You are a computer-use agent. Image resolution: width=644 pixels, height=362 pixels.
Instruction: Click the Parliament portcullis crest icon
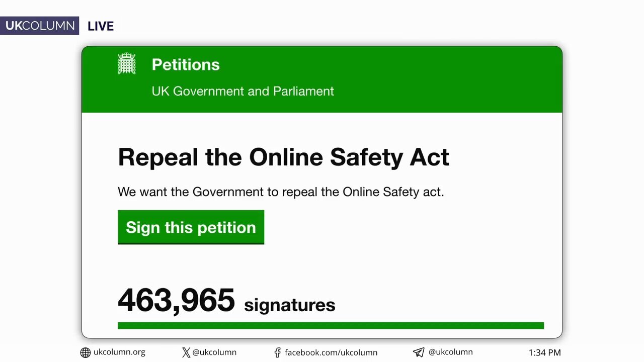127,64
